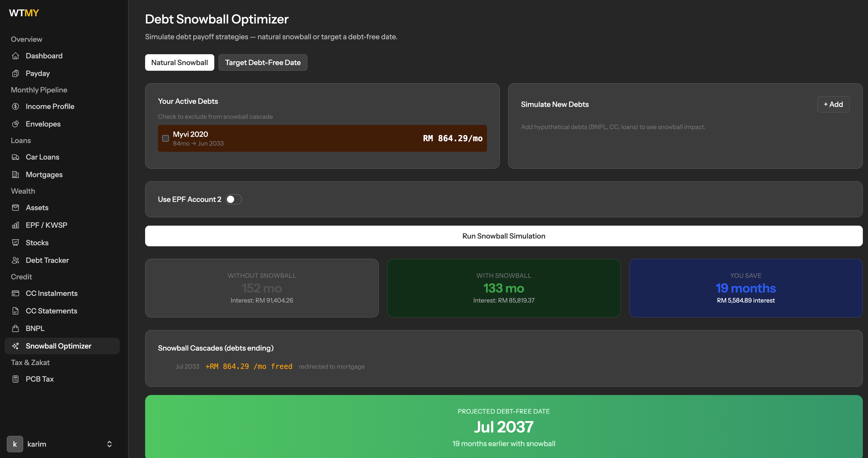Click the Debt Tracker people icon
This screenshot has height=458, width=868.
tap(15, 260)
